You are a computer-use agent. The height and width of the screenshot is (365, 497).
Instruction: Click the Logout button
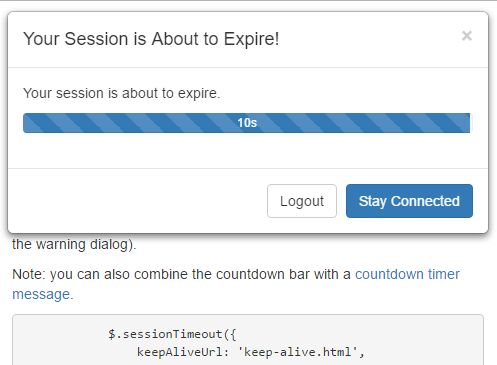[302, 201]
